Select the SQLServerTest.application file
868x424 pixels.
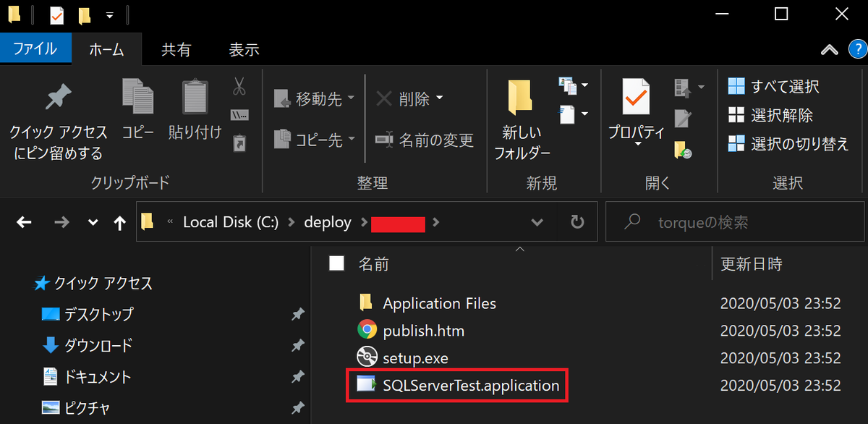[458, 386]
